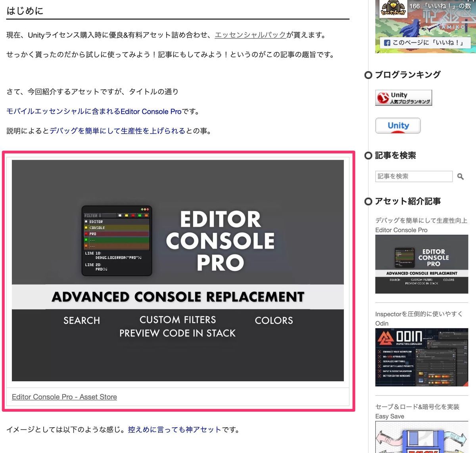Click the ブログランキング section heading

[x=408, y=75]
